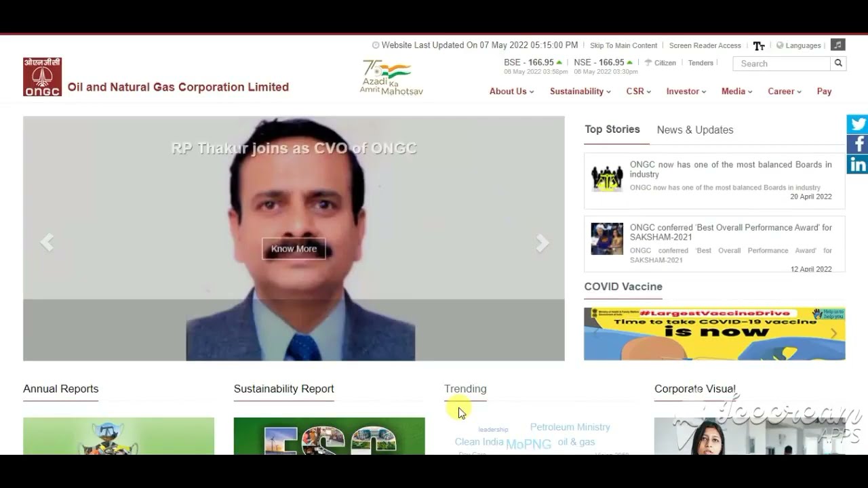Screen dimensions: 868x488
Task: Click the Annual Reports heading
Action: (x=60, y=389)
